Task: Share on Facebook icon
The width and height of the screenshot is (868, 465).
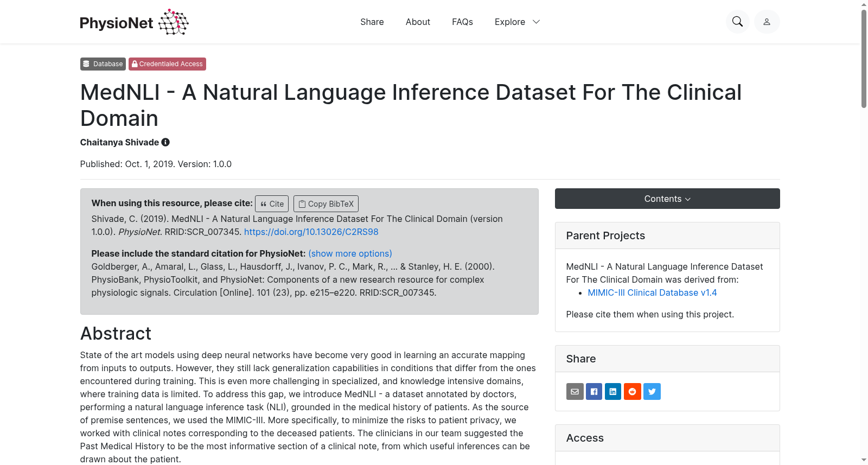Action: pyautogui.click(x=594, y=392)
